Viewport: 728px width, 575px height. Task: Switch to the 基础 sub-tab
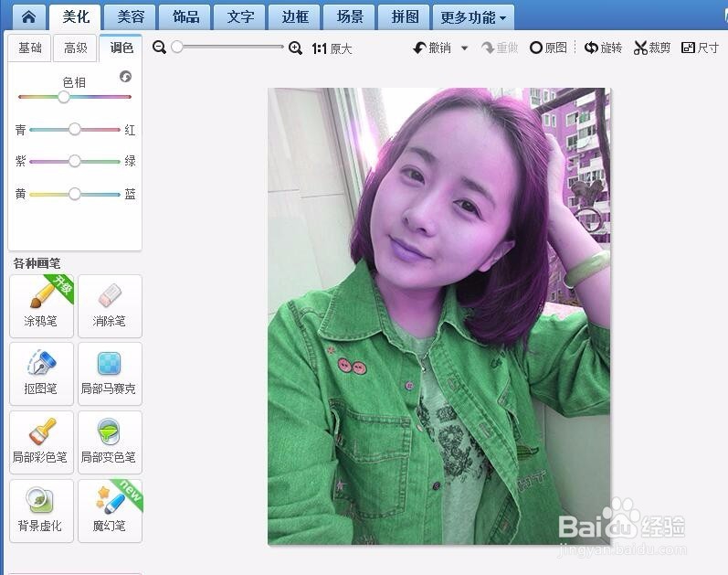pos(30,48)
